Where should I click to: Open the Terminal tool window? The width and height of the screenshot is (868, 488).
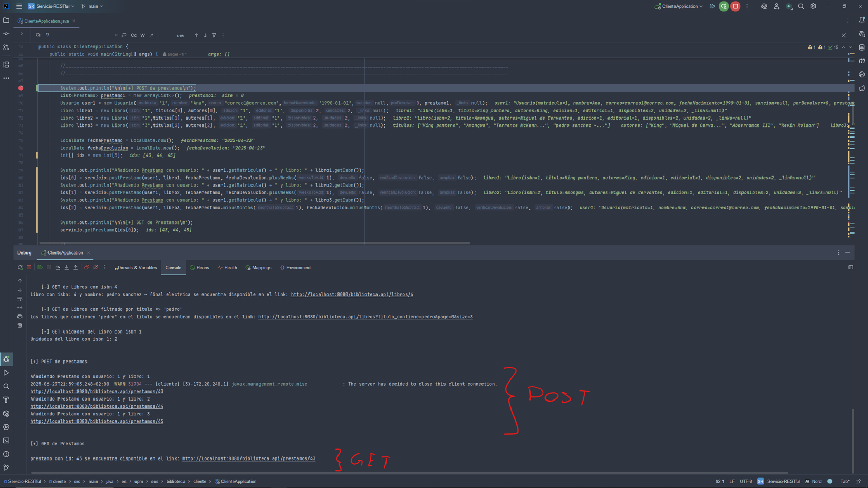[x=6, y=441]
